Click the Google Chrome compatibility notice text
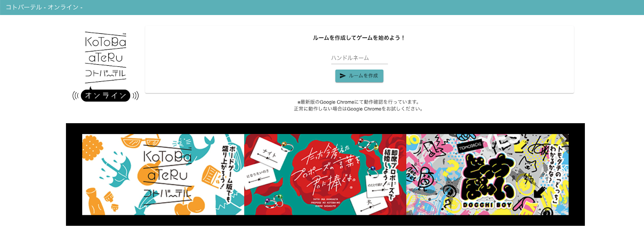644x231 pixels. pos(359,105)
